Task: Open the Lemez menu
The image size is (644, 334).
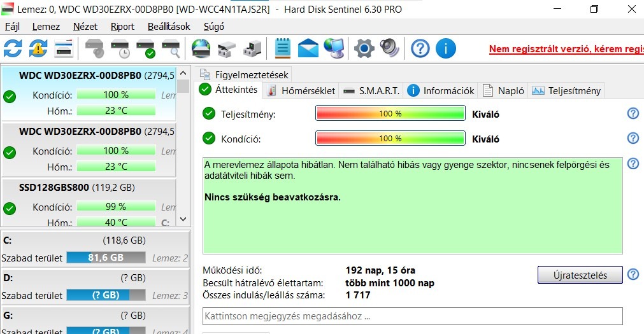Action: (46, 27)
